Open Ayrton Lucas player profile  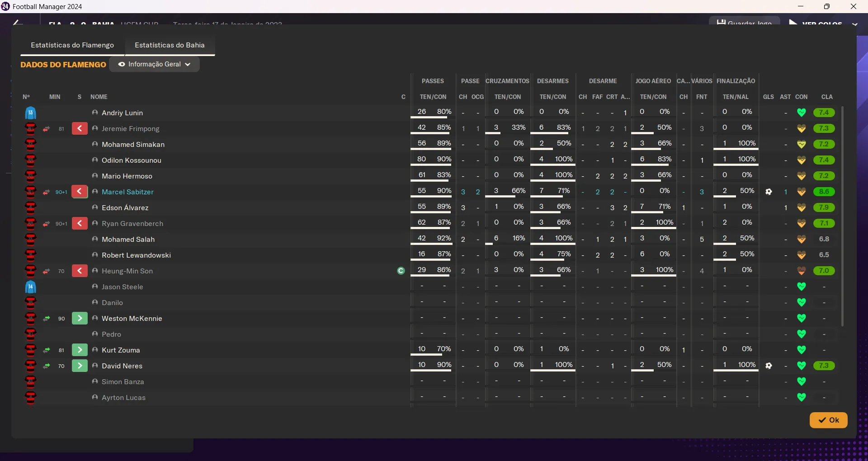point(123,398)
